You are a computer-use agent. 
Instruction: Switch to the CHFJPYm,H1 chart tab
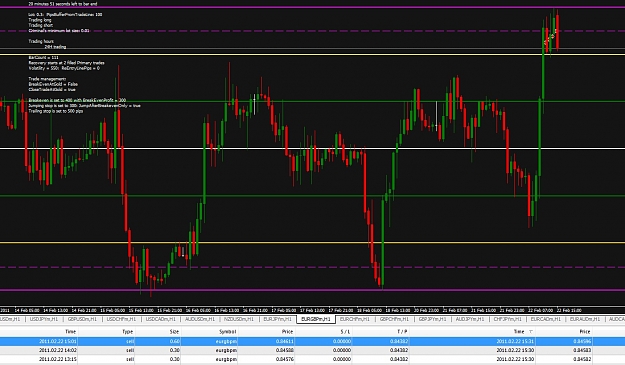pos(507,319)
